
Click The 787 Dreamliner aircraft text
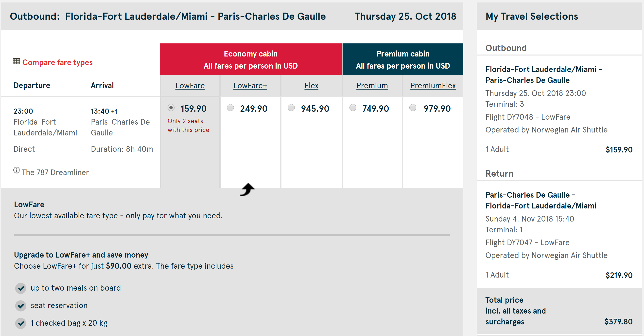(55, 172)
